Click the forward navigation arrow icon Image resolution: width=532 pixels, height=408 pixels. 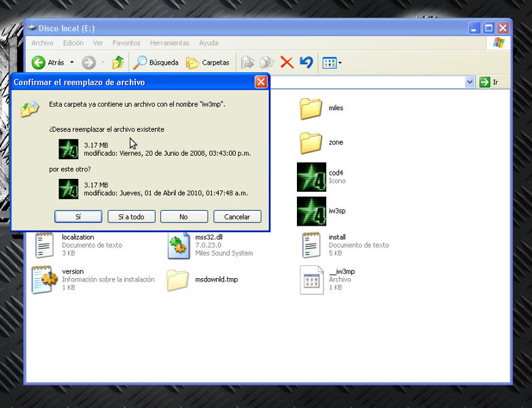pos(89,63)
